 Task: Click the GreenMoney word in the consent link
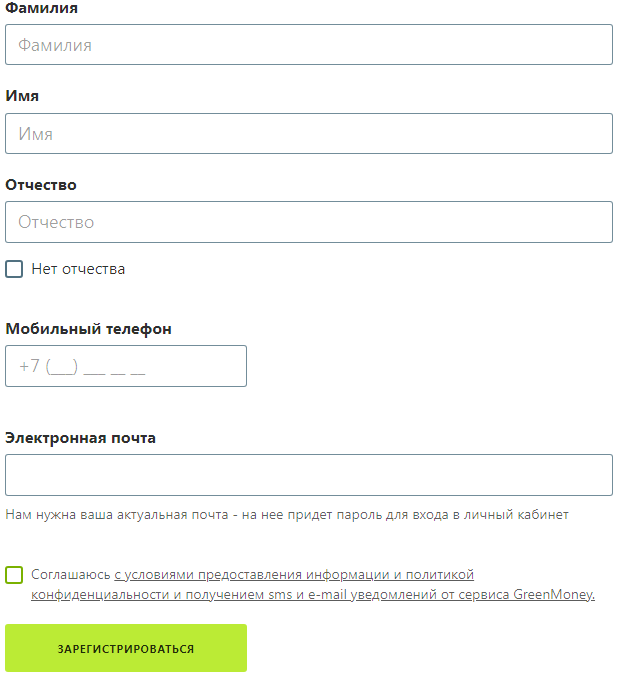point(552,594)
